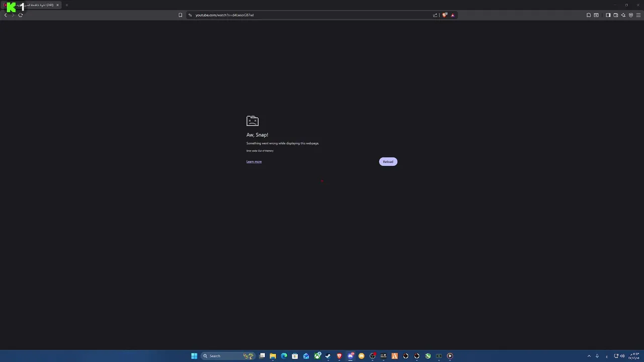Open Steam from the taskbar

click(x=328, y=356)
